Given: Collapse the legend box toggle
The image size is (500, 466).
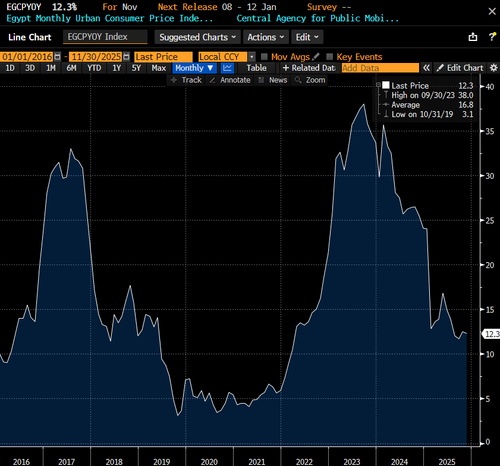Looking at the screenshot, I should click(x=378, y=85).
